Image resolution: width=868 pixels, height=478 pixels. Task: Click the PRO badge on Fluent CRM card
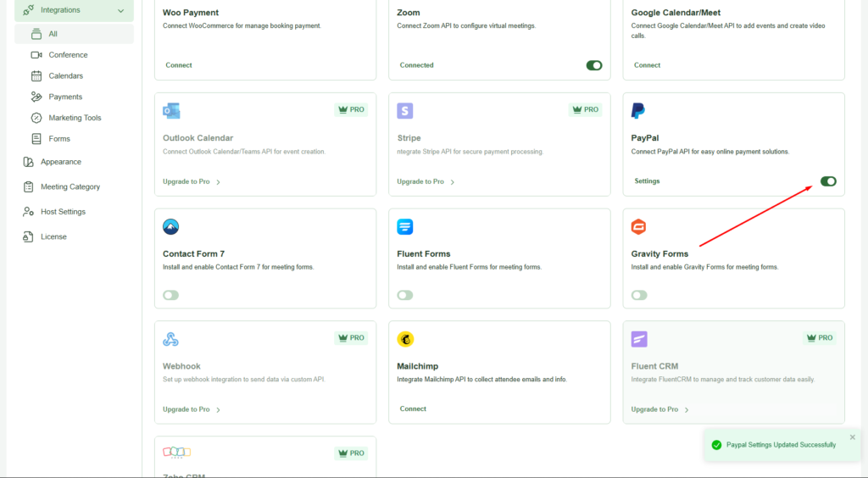coord(820,337)
